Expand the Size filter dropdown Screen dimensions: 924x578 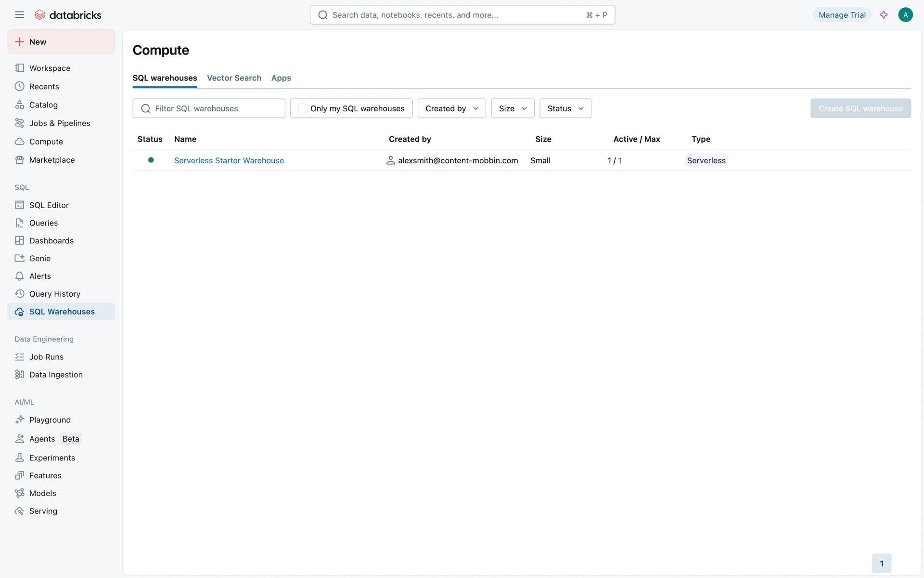(512, 108)
